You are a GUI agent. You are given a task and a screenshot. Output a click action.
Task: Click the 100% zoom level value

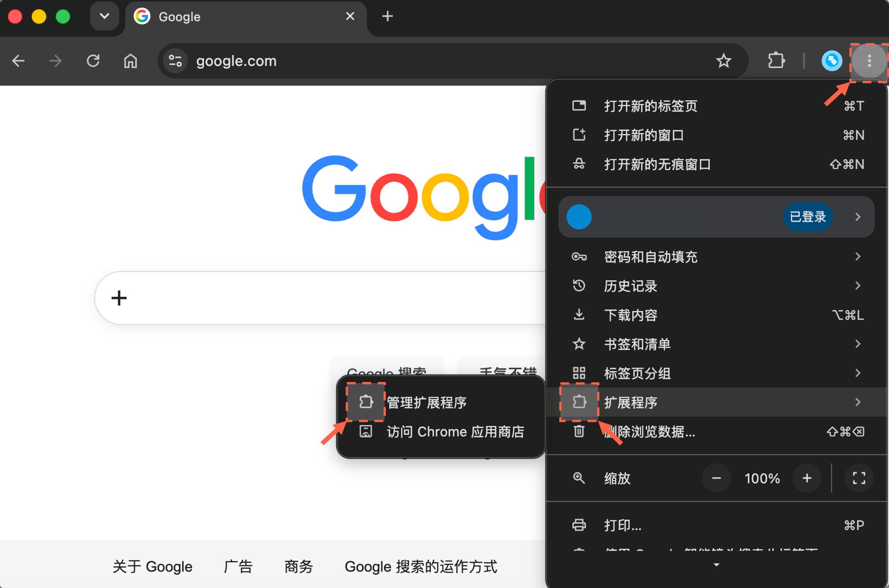click(762, 478)
